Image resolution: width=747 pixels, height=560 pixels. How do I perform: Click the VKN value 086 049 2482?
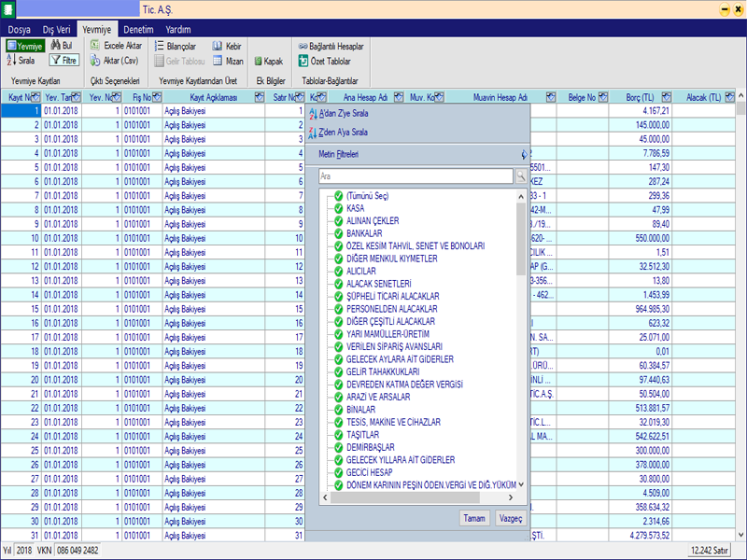pyautogui.click(x=78, y=551)
